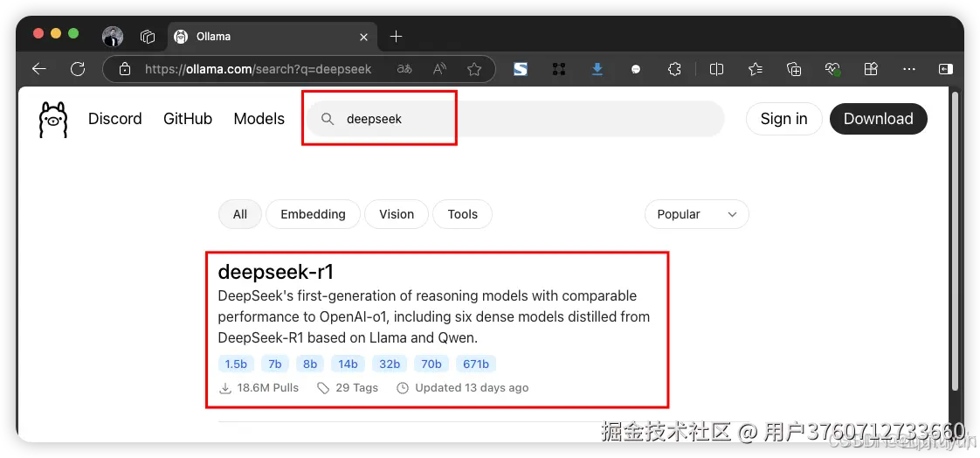Click the 70b size tag
980x458 pixels.
431,364
